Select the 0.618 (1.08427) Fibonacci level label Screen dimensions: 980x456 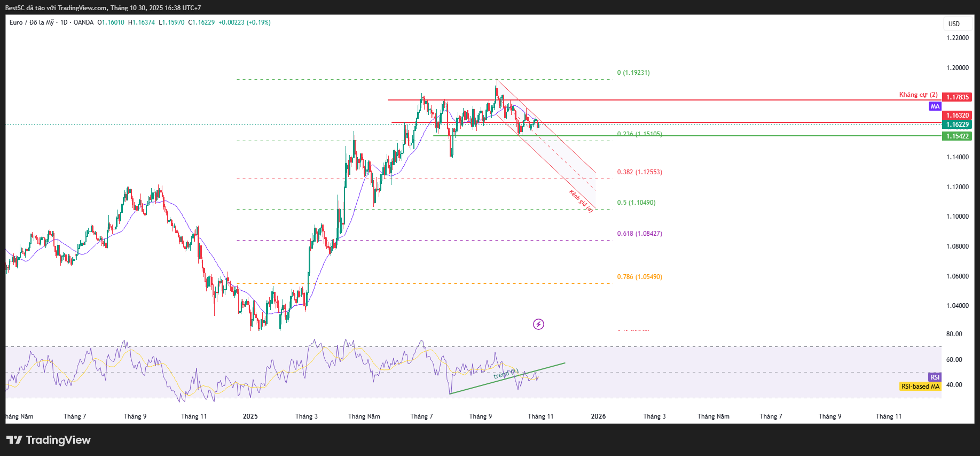click(639, 234)
